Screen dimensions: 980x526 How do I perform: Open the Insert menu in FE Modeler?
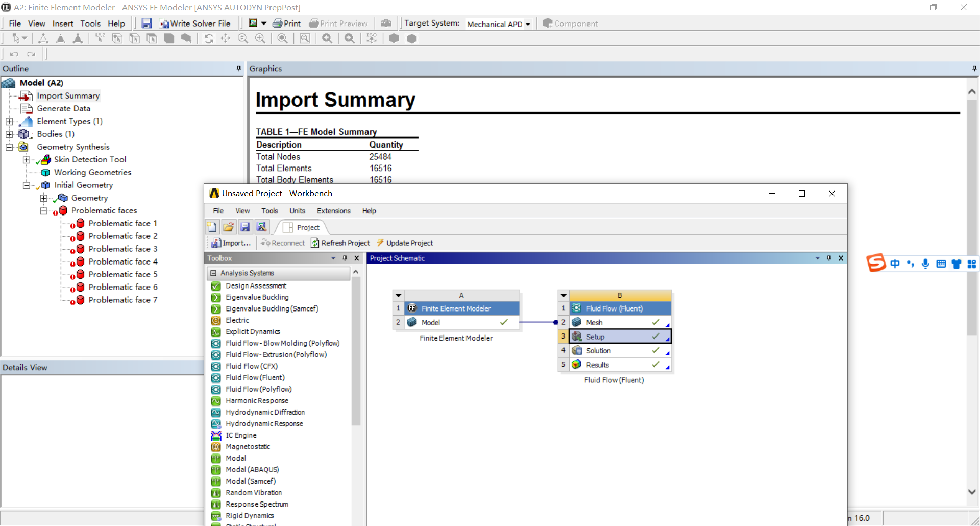[x=63, y=23]
